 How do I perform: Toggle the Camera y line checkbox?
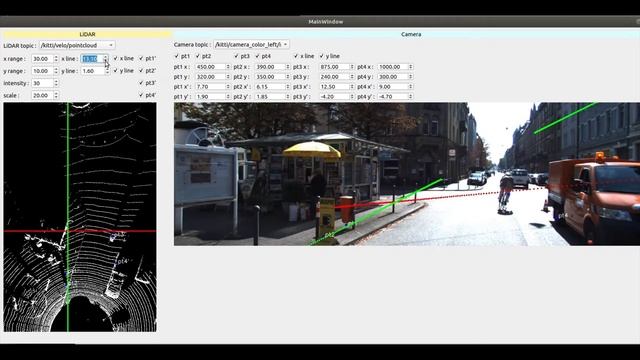322,56
